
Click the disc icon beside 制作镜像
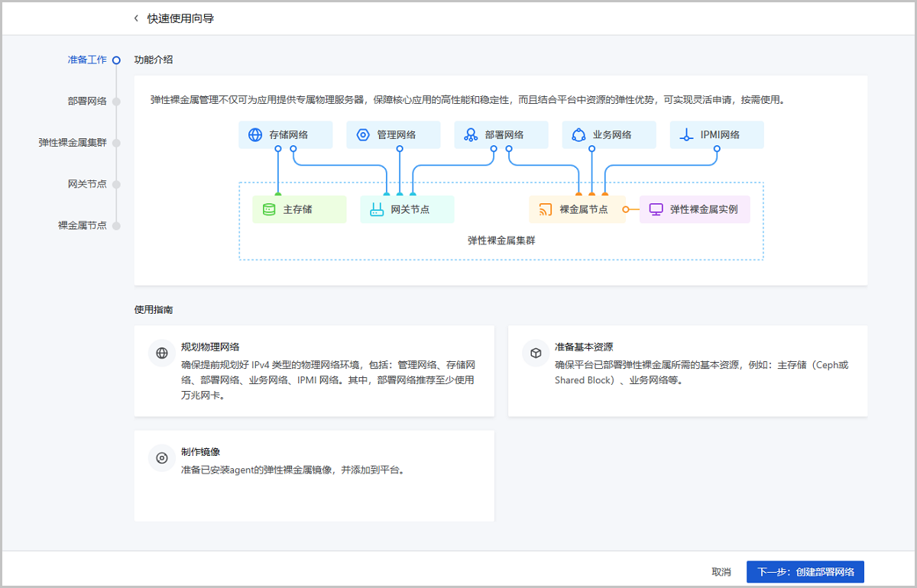click(162, 458)
